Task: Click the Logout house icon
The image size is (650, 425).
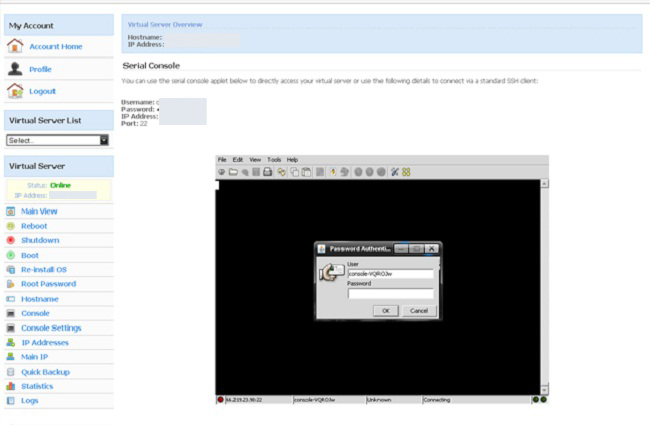Action: [15, 90]
